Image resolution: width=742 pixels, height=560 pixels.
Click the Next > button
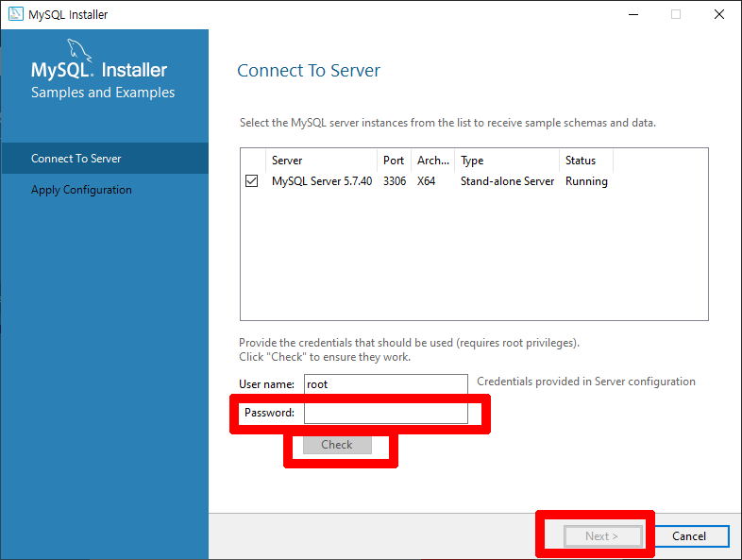tap(602, 535)
